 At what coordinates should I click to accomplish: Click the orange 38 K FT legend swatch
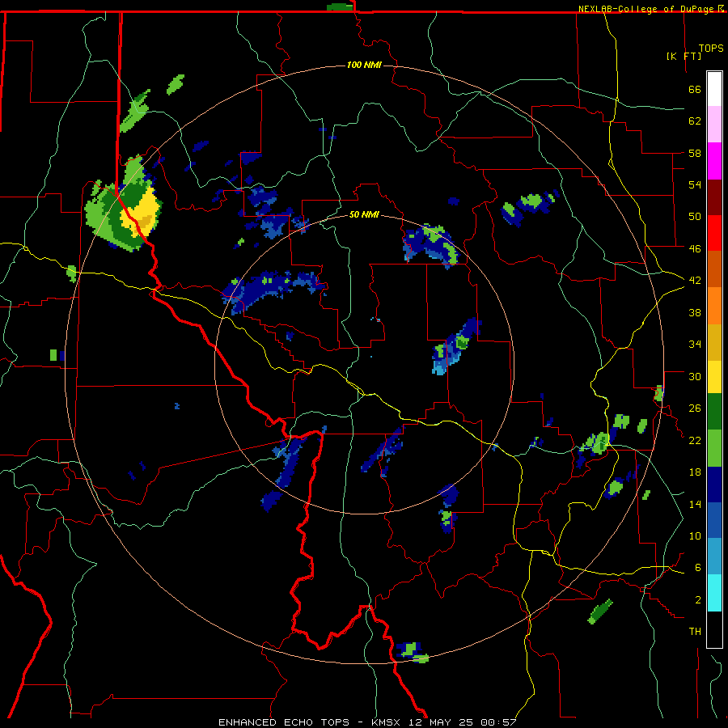point(714,306)
